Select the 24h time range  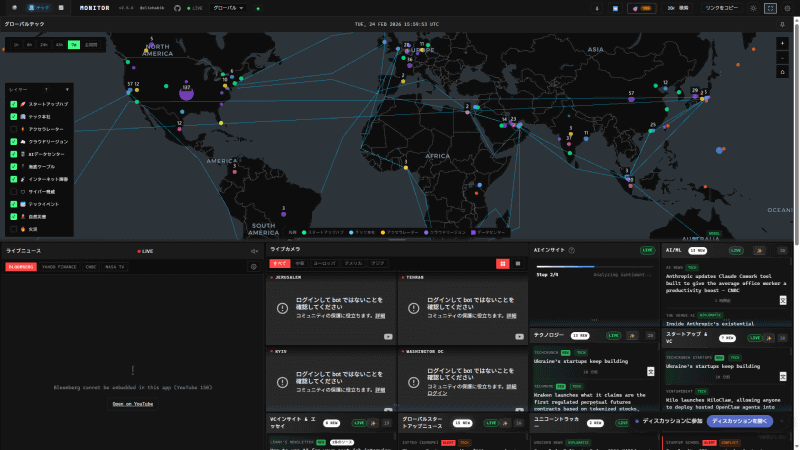44,45
